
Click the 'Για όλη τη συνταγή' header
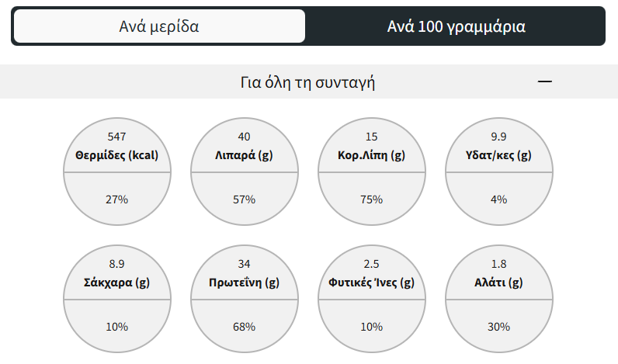click(308, 81)
